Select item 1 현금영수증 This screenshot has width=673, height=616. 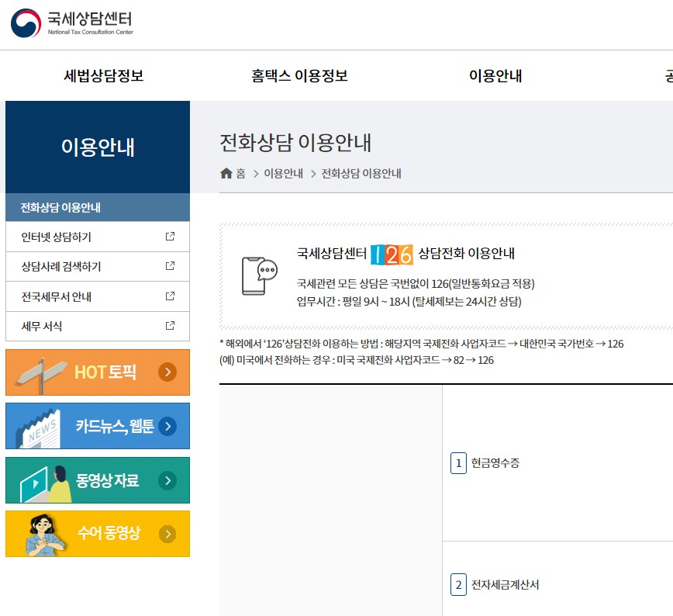point(485,463)
